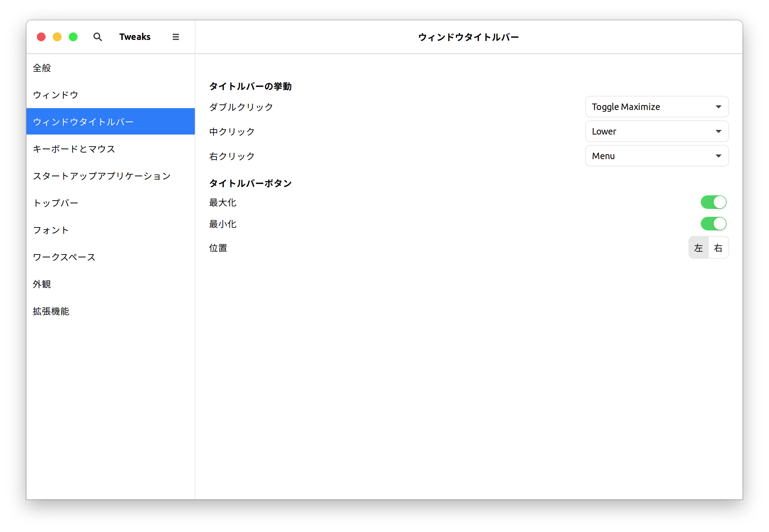Click the 最小化 label
The width and height of the screenshot is (769, 532).
click(x=223, y=224)
